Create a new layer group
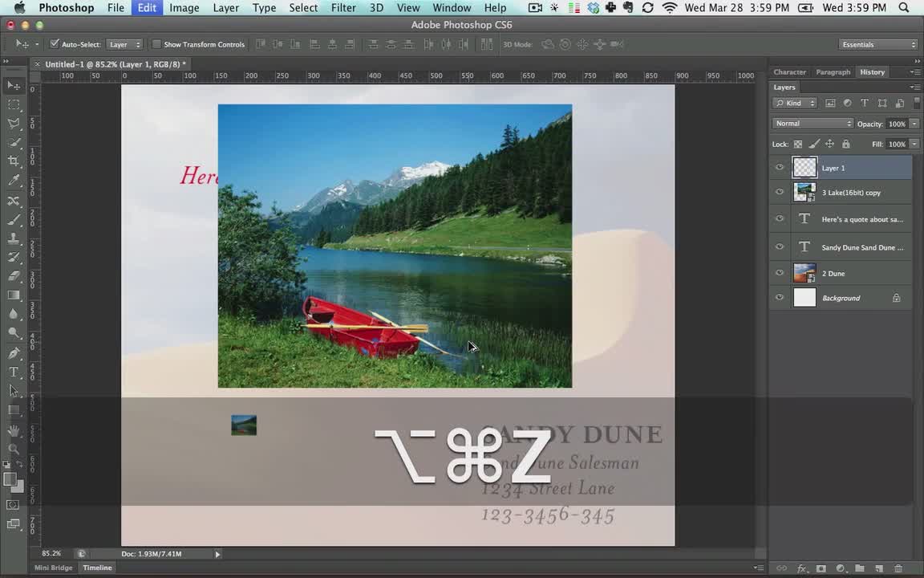 pyautogui.click(x=860, y=568)
